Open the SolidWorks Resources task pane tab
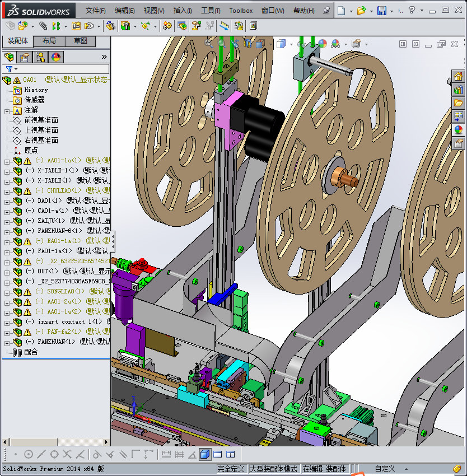 coord(458,77)
